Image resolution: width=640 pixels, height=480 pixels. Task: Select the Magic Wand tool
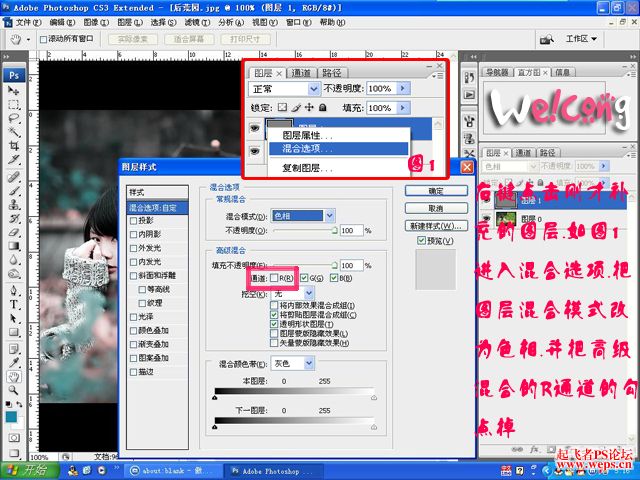tap(14, 131)
